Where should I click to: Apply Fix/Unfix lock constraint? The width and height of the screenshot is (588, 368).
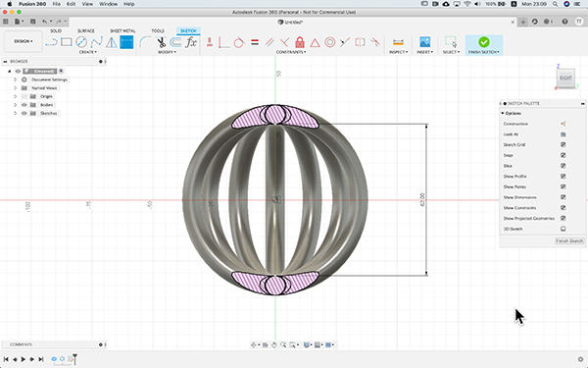click(x=300, y=42)
